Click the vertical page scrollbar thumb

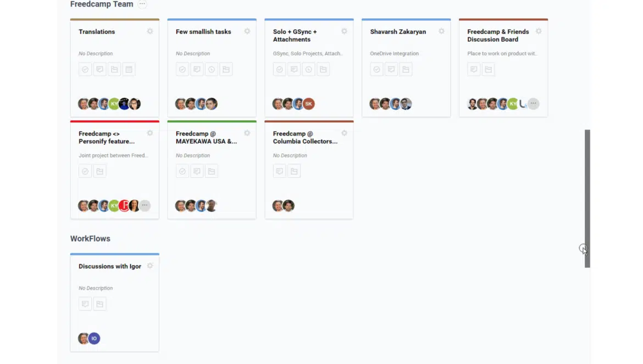[587, 198]
